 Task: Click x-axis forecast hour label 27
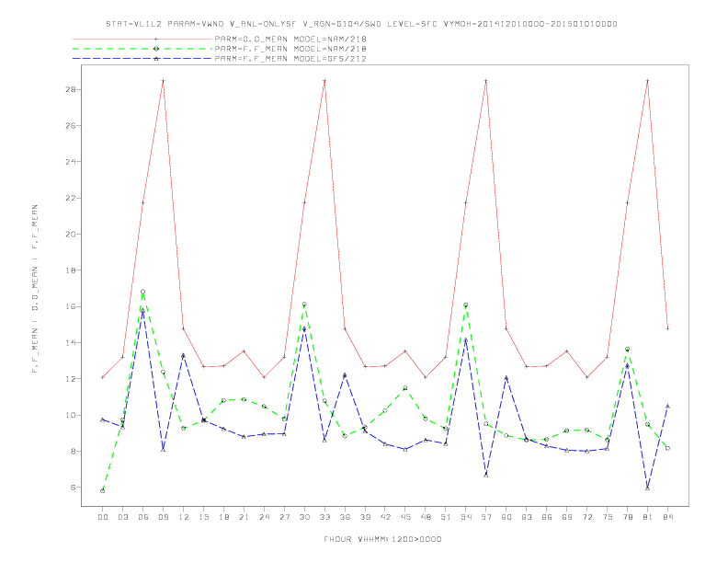[x=284, y=517]
